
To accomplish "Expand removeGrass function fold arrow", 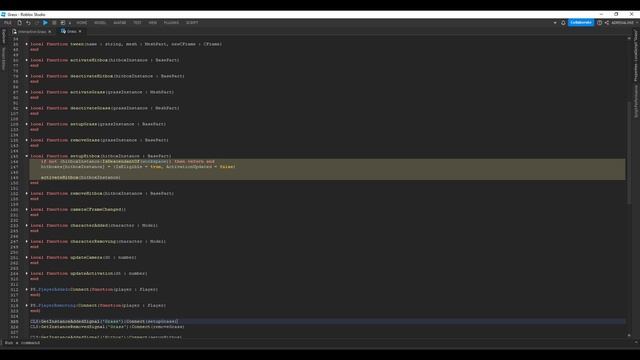I will pyautogui.click(x=27, y=140).
